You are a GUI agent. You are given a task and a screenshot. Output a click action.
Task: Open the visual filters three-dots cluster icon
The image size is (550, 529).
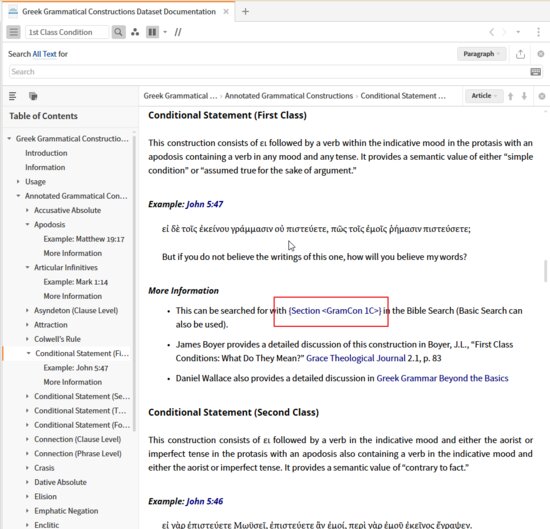click(135, 32)
